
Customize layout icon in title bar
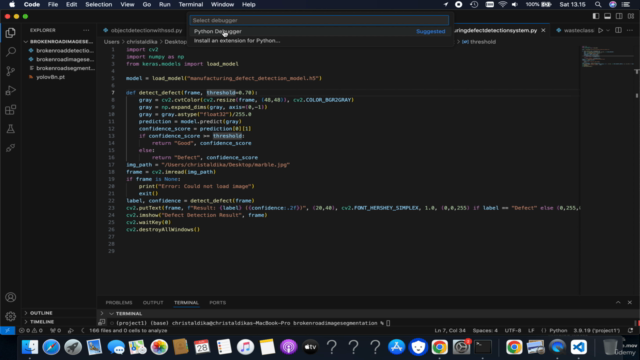[x=631, y=16]
